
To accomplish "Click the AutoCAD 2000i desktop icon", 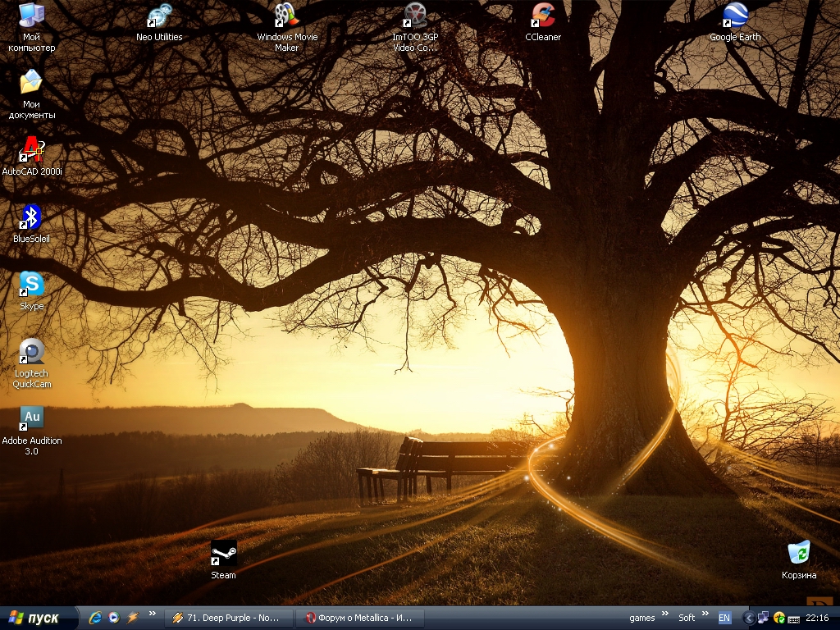I will click(x=32, y=152).
